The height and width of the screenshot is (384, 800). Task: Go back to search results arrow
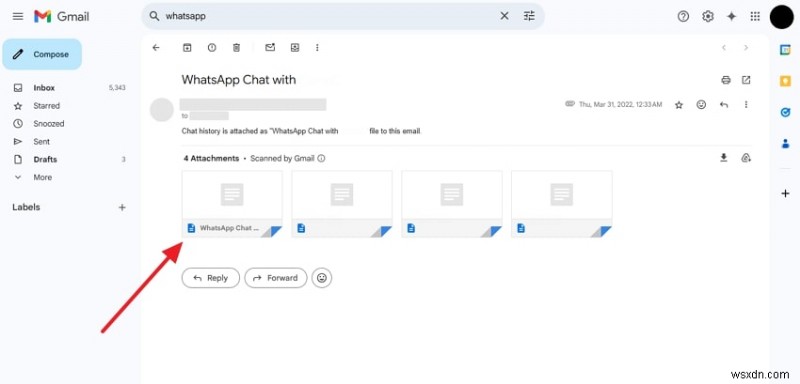point(156,47)
